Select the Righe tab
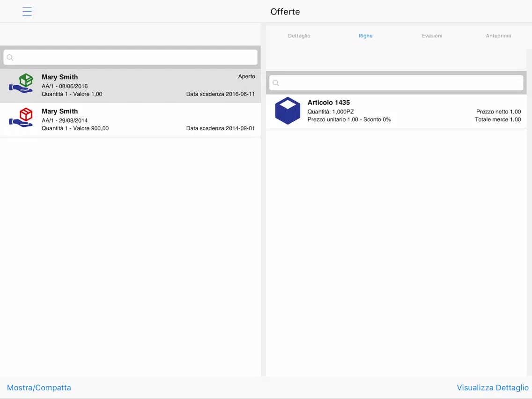Screen dimensions: 532x399 [365, 36]
